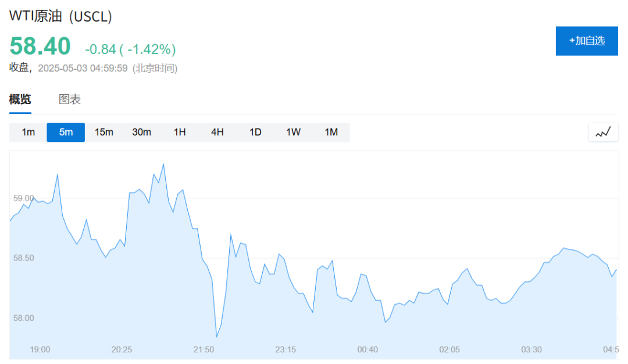Choose the 1H timeframe
Image resolution: width=628 pixels, height=364 pixels.
(x=180, y=132)
